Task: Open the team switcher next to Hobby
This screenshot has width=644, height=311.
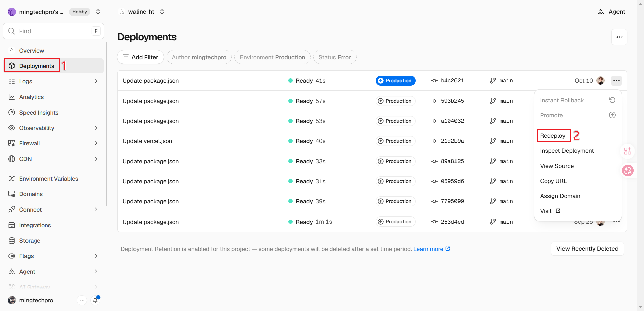Action: [98, 12]
